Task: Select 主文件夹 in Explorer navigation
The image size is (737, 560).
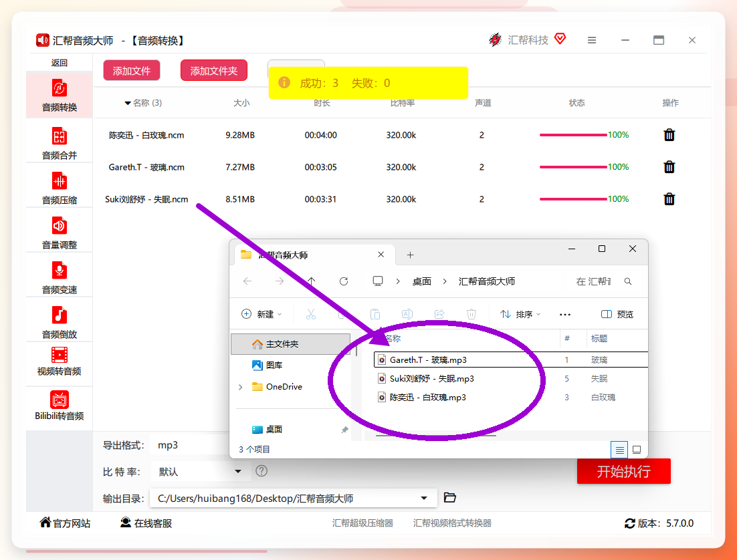Action: 290,344
